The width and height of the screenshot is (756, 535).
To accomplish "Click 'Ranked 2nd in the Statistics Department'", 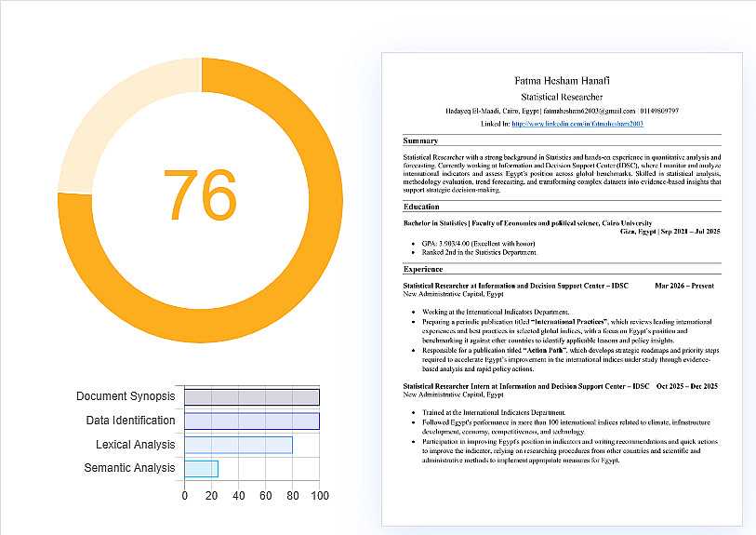I will [x=479, y=252].
